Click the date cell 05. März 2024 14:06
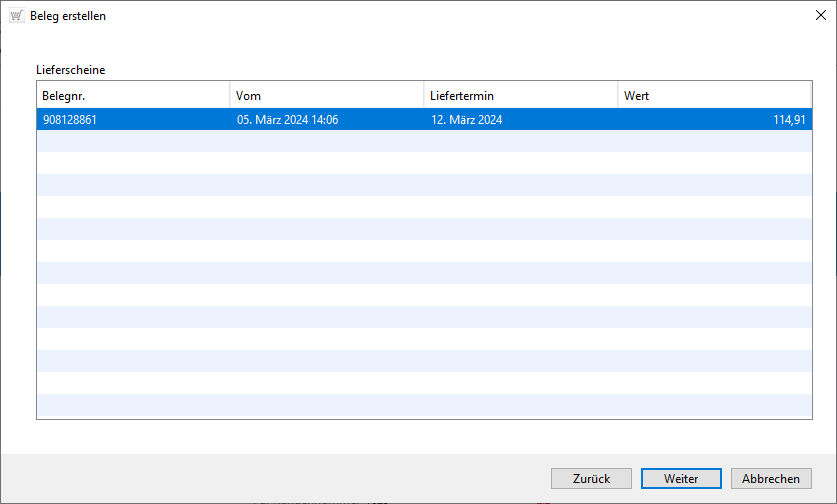 pos(287,120)
